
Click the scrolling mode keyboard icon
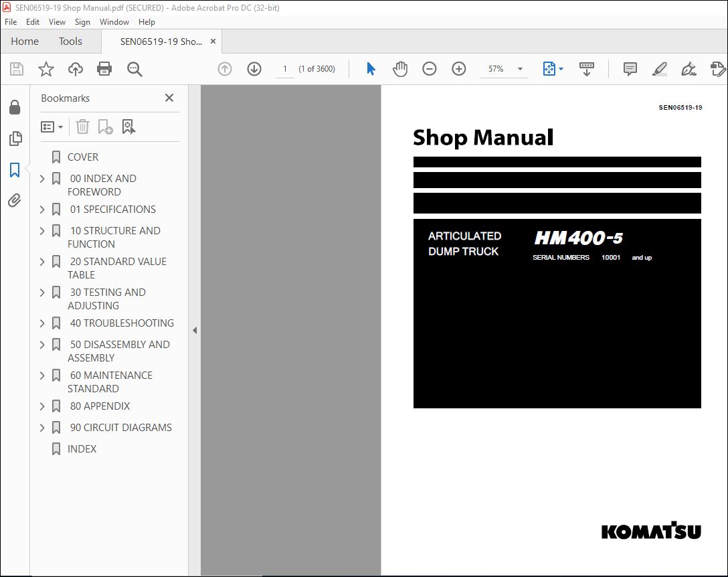[x=586, y=69]
